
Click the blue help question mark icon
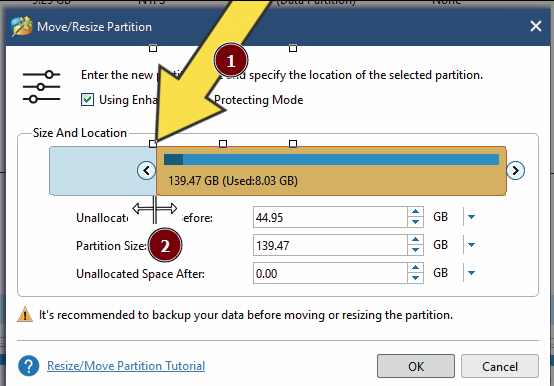(29, 366)
